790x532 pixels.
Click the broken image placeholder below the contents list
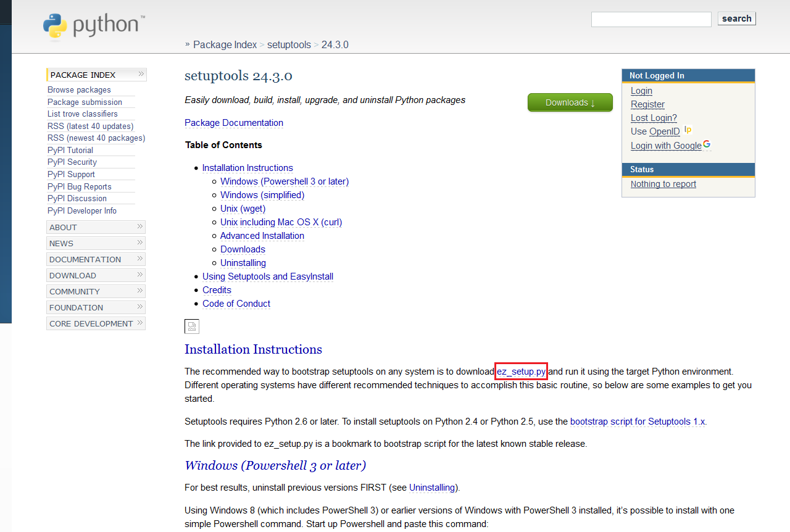click(191, 326)
